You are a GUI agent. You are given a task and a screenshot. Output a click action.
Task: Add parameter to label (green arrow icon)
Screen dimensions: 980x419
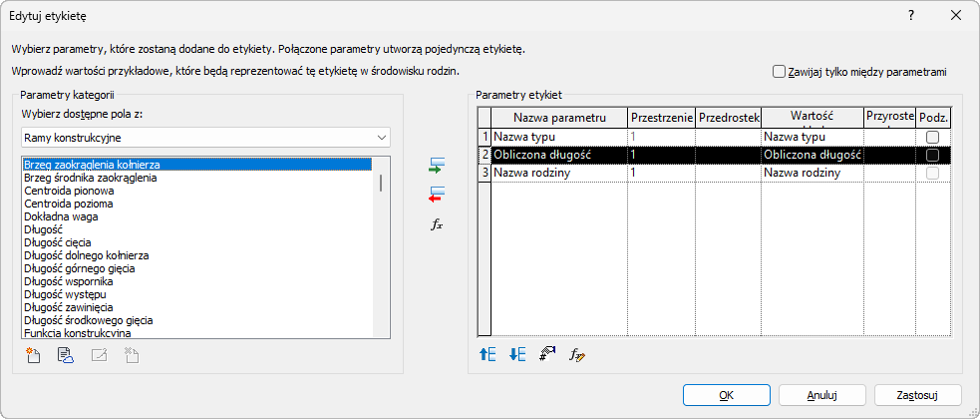click(x=437, y=166)
